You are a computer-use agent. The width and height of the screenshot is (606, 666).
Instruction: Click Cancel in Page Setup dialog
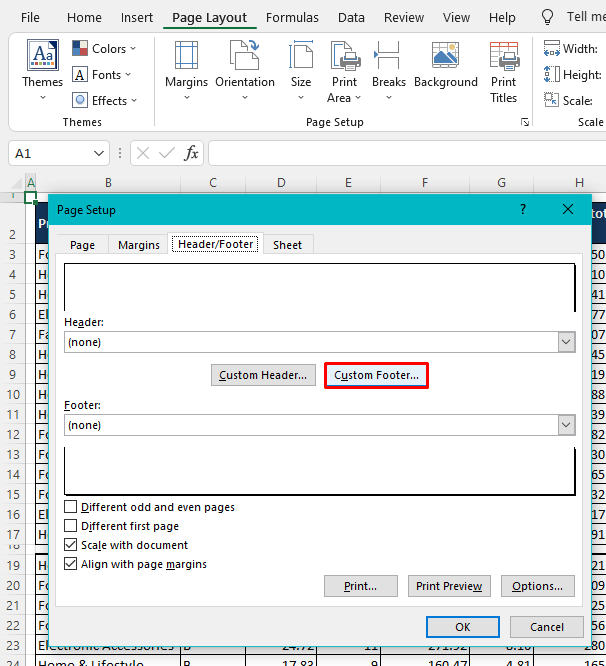click(x=547, y=627)
